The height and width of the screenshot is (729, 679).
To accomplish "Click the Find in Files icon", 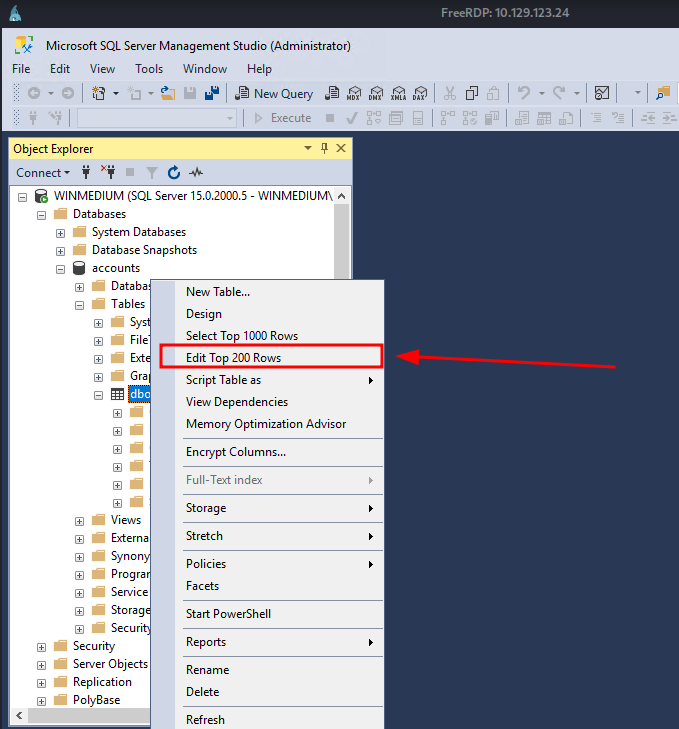I will pos(663,93).
